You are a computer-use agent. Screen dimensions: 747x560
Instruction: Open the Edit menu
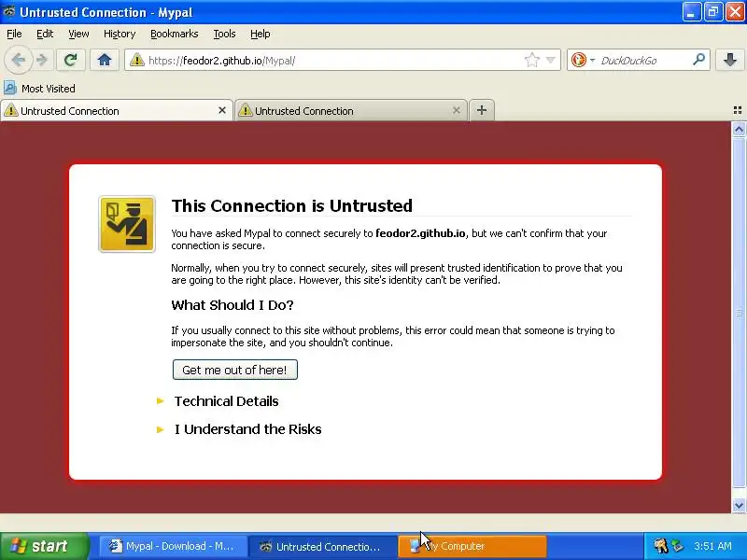click(x=45, y=34)
